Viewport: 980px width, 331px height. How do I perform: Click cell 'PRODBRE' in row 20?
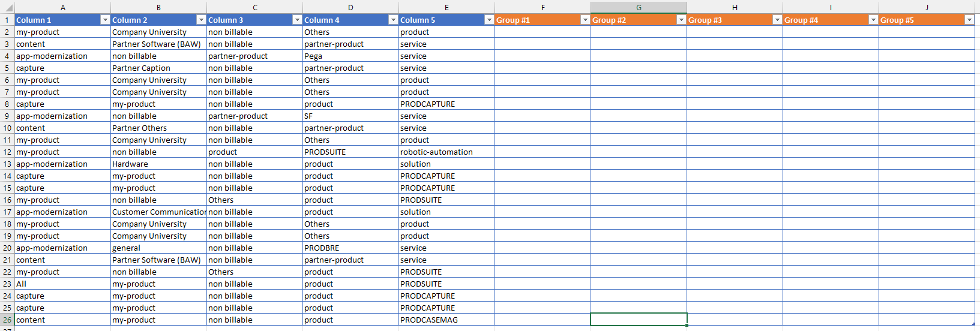point(351,248)
